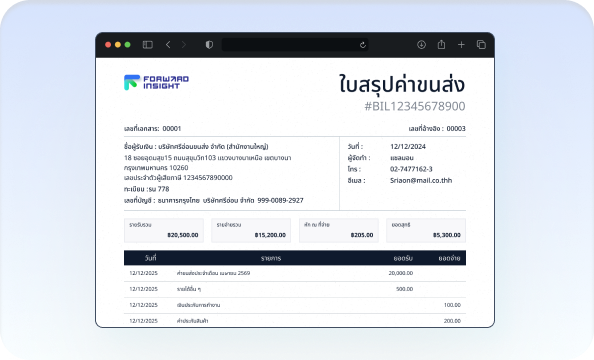Image resolution: width=594 pixels, height=360 pixels.
Task: Select reference number 00003
Action: pos(456,128)
